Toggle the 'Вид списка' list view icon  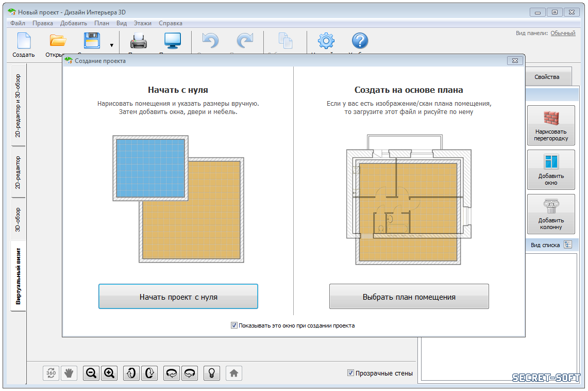(568, 245)
